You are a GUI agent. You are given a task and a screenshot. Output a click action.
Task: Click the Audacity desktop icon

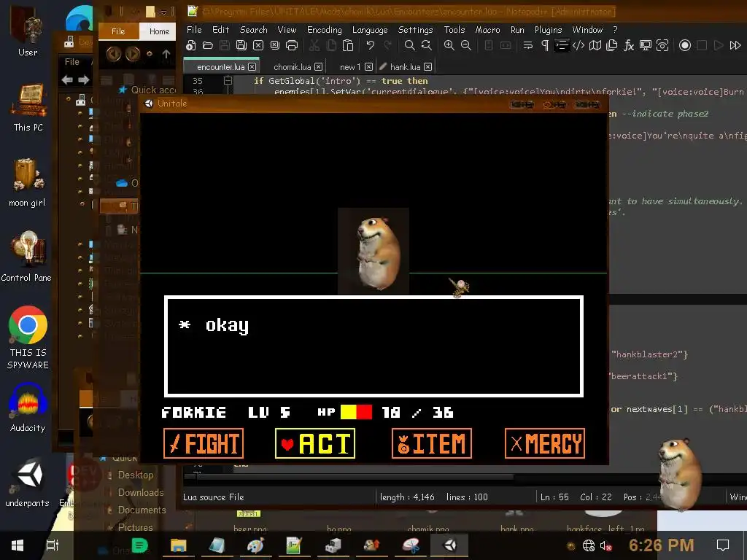pos(28,407)
